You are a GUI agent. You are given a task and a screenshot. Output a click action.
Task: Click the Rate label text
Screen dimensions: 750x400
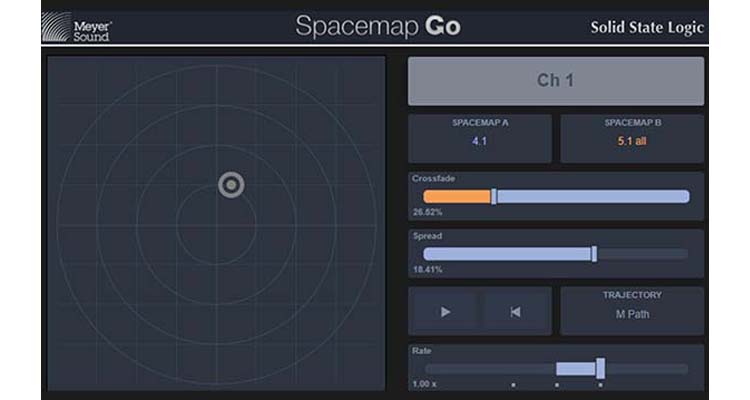tap(421, 351)
